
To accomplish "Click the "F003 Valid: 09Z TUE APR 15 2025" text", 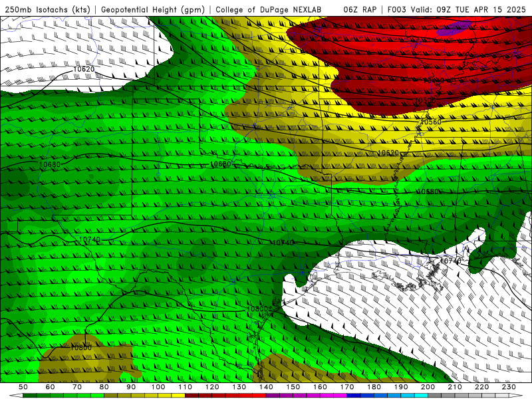I will [x=458, y=9].
